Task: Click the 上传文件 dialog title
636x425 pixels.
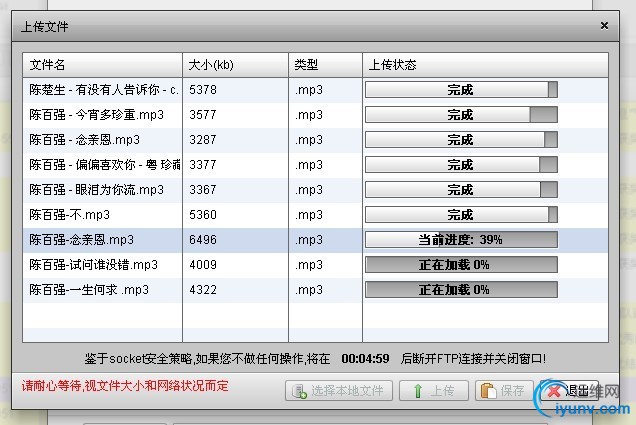Action: [45, 27]
